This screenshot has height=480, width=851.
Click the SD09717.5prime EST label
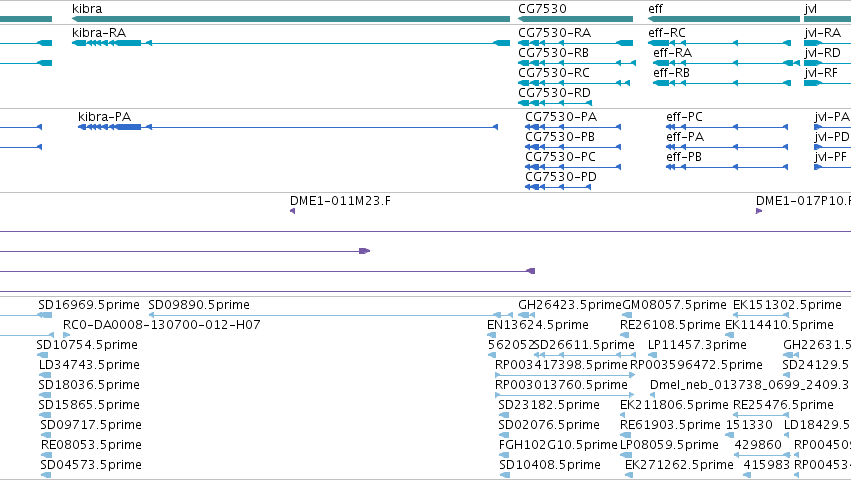91,425
